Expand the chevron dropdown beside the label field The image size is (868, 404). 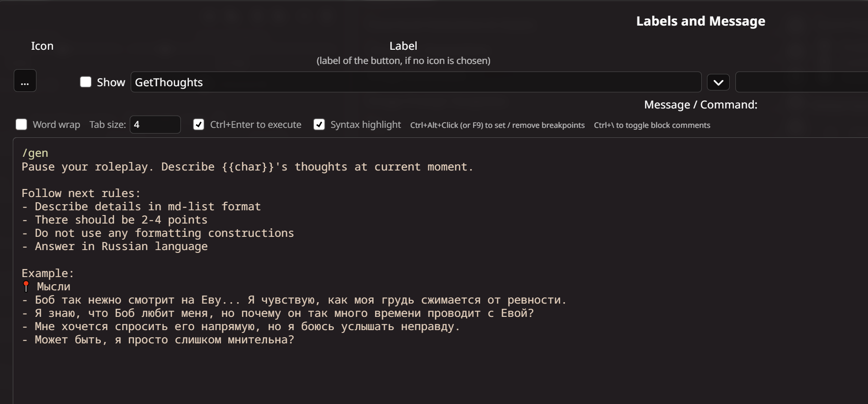click(718, 82)
